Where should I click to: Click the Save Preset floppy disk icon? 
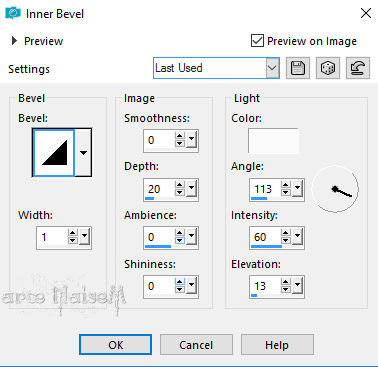click(298, 68)
